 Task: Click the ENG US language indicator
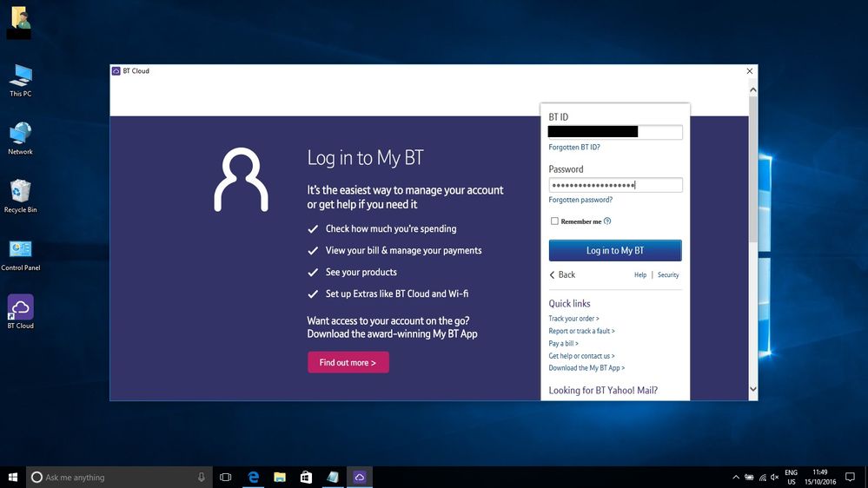(x=791, y=477)
